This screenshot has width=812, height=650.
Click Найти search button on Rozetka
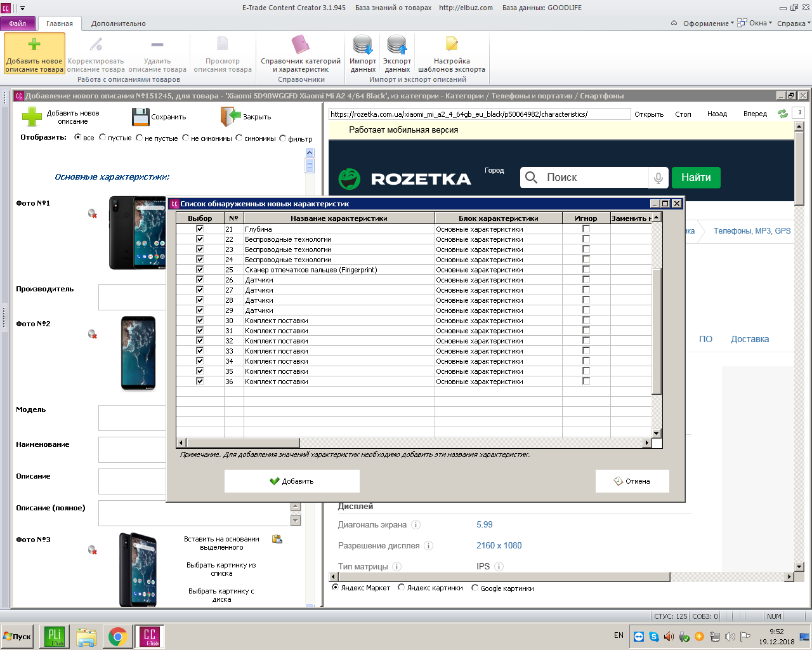(x=696, y=178)
